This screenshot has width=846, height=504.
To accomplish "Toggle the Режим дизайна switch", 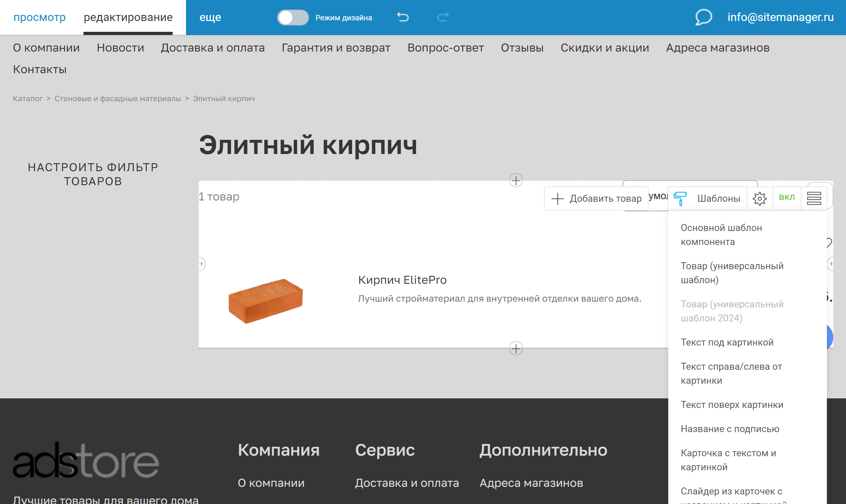I will point(293,17).
